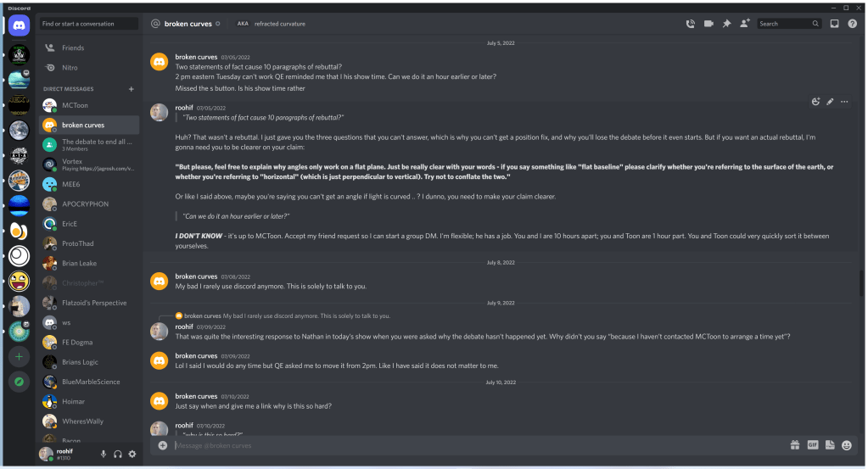This screenshot has width=868, height=469.
Task: Open the sticker picker
Action: (830, 444)
